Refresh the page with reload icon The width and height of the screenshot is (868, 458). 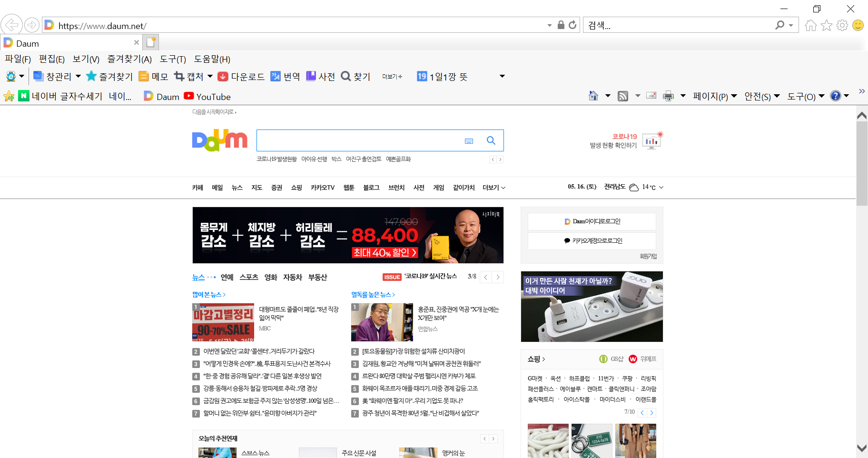[x=572, y=25]
